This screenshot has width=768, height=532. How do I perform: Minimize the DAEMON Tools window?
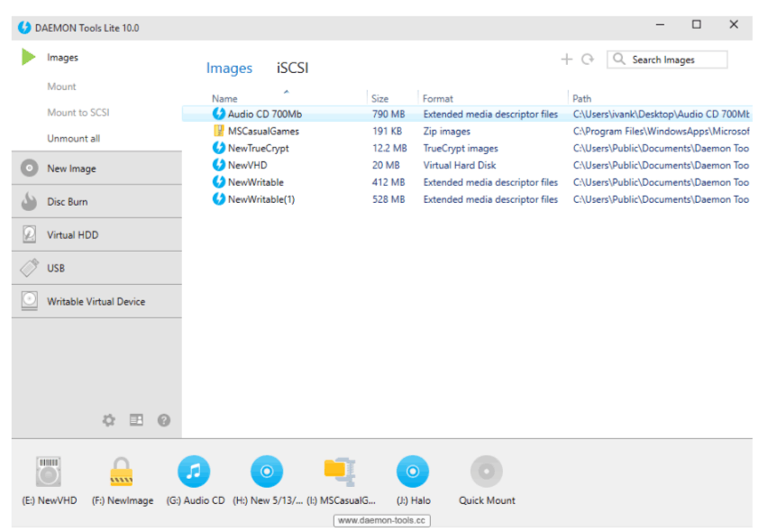660,24
